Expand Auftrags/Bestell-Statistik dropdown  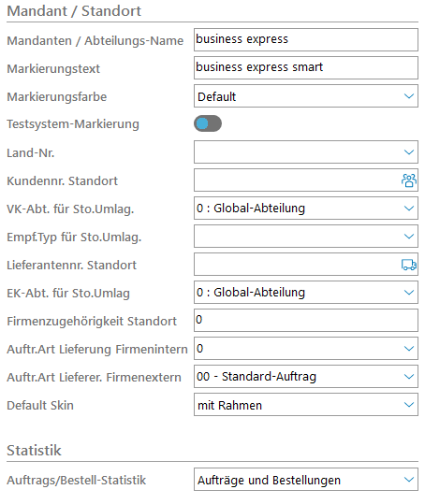click(408, 480)
